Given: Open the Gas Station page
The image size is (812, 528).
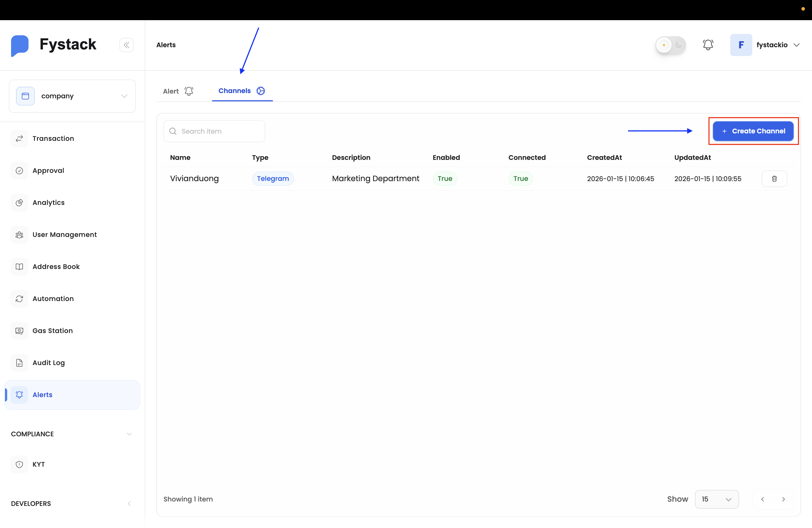Looking at the screenshot, I should (52, 331).
